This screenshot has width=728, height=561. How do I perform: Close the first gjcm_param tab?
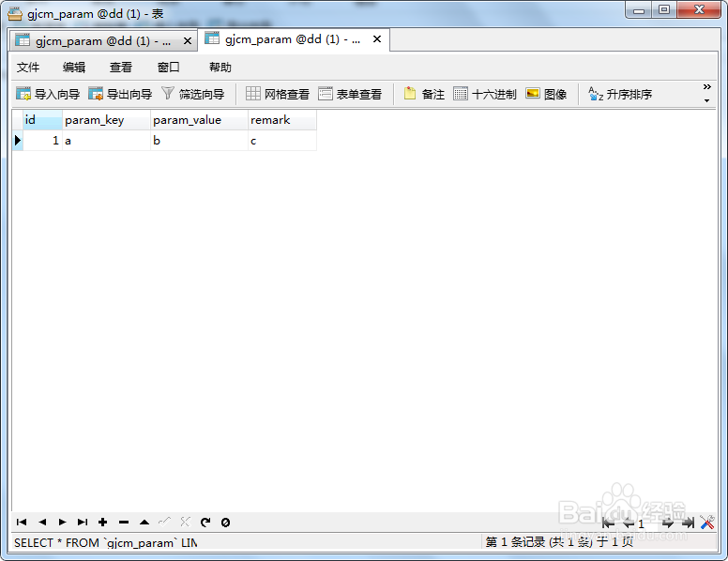click(x=188, y=41)
